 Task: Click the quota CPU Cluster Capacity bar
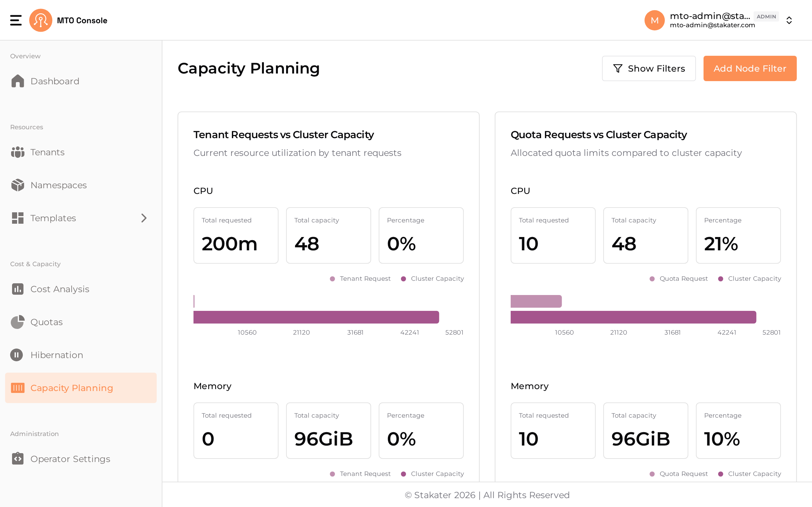[x=633, y=317]
